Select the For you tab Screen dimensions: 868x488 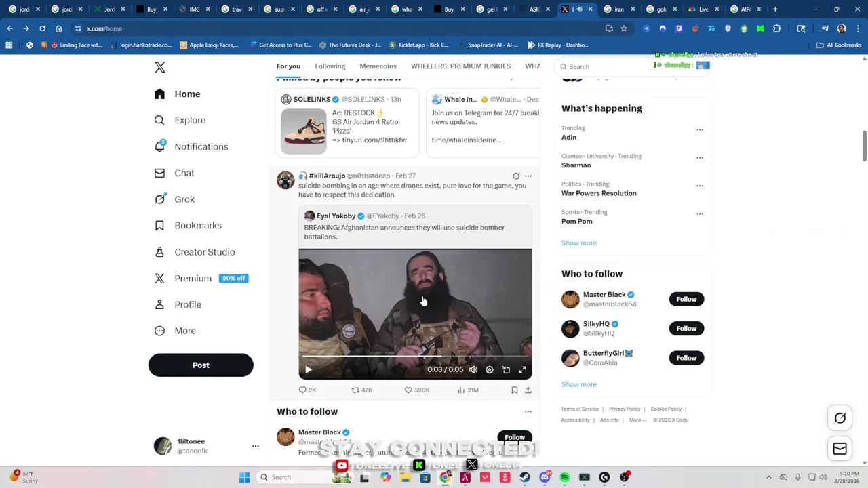288,66
